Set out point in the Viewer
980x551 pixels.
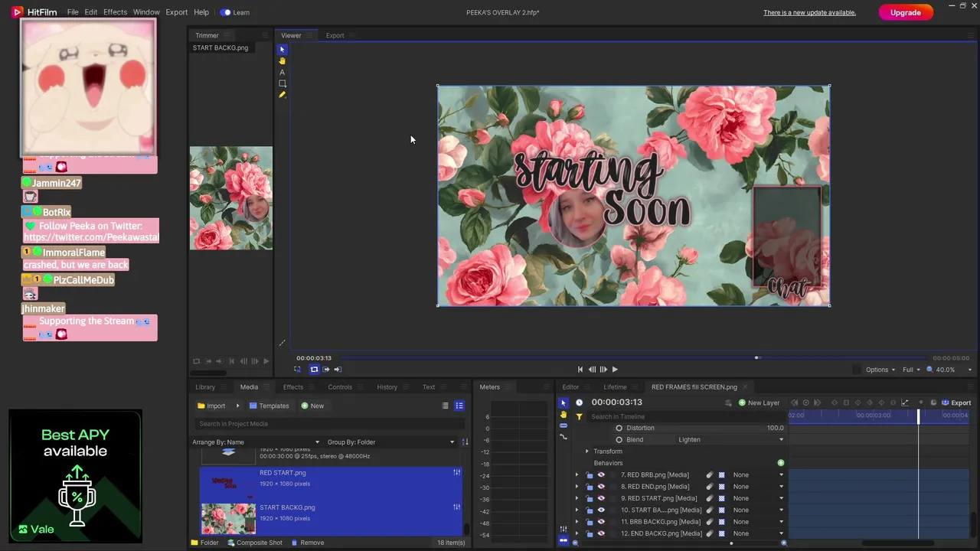[x=338, y=370]
